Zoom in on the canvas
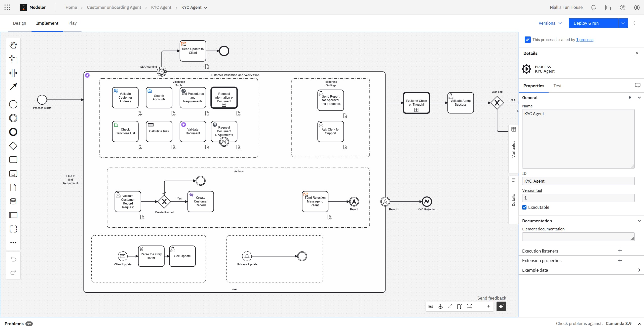This screenshot has width=644, height=329. (x=488, y=306)
